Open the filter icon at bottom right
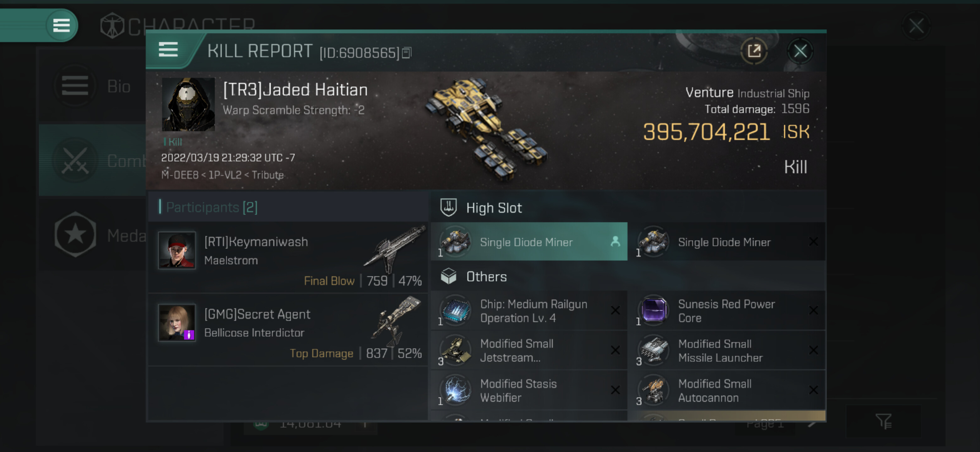 pyautogui.click(x=883, y=421)
